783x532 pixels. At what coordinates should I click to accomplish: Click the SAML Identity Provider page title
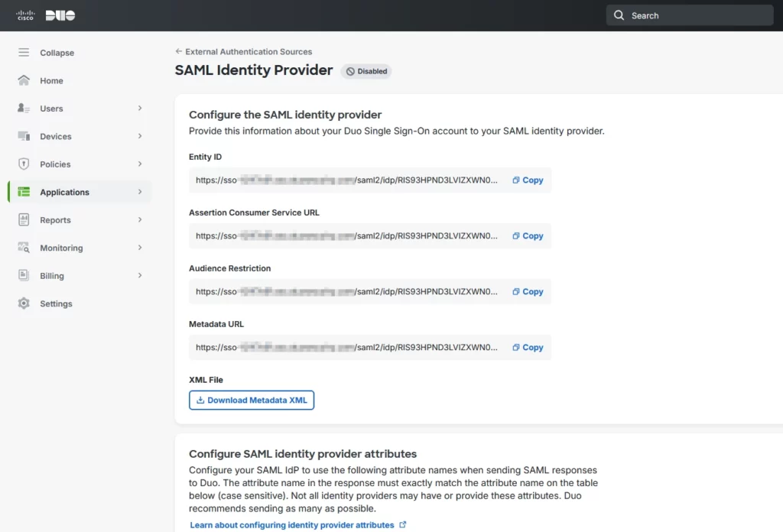click(x=254, y=70)
